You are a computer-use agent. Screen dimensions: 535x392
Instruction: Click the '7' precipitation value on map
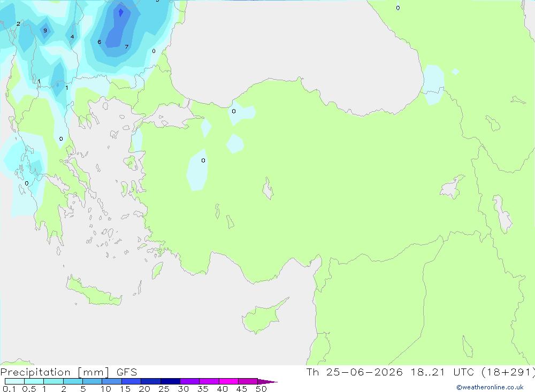click(x=127, y=47)
